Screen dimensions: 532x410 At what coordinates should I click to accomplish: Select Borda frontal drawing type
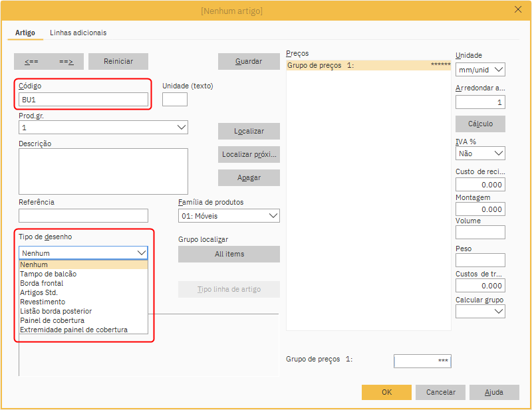[42, 283]
